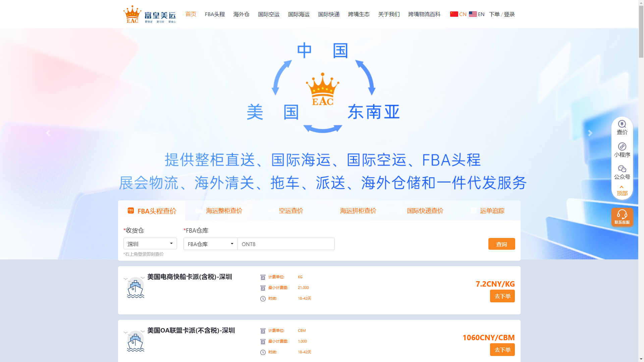Switch site language to EN
Screen dimensions: 644x362
477,14
